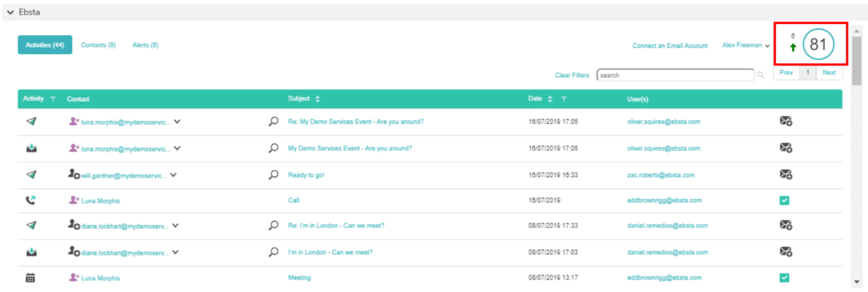868x292 pixels.
Task: Toggle the green checkmark on the Call row
Action: [785, 200]
